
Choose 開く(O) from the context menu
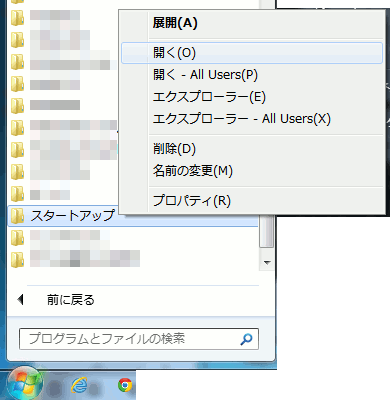pos(252,53)
